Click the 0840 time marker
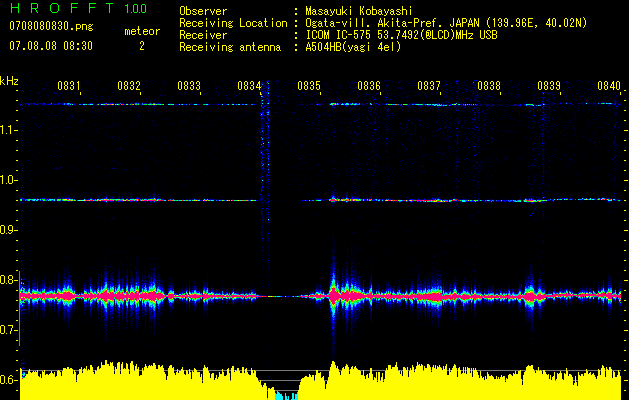 click(x=609, y=86)
